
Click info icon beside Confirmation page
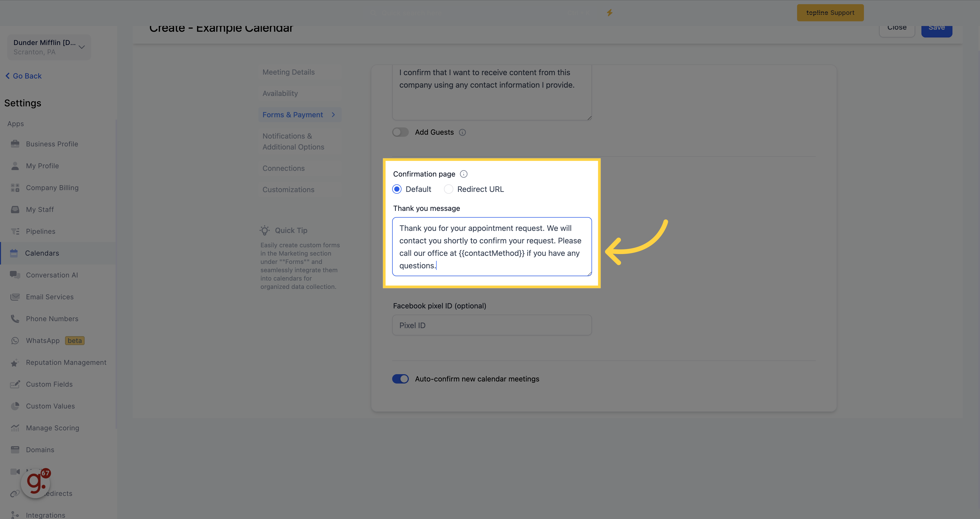click(463, 174)
